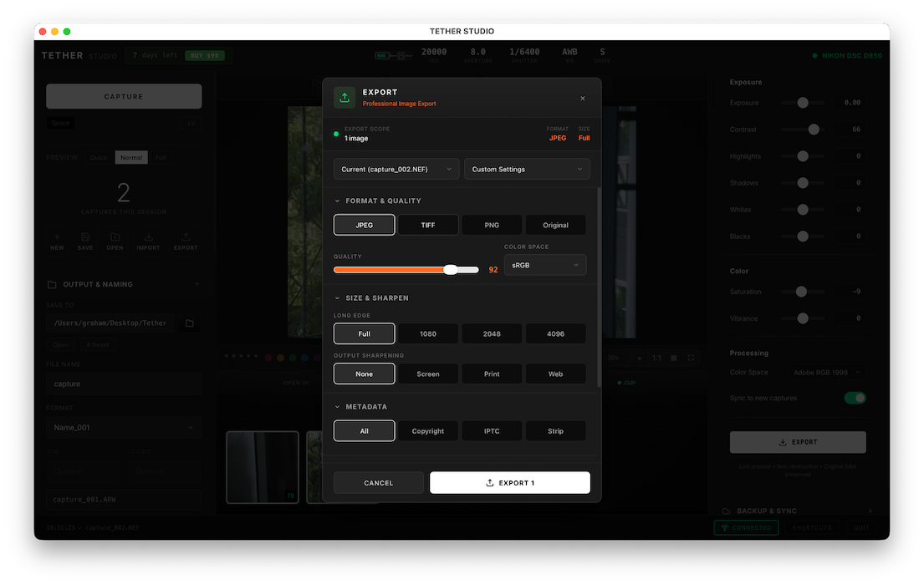This screenshot has height=585, width=924.
Task: Open the Name_001 format dropdown
Action: (124, 427)
